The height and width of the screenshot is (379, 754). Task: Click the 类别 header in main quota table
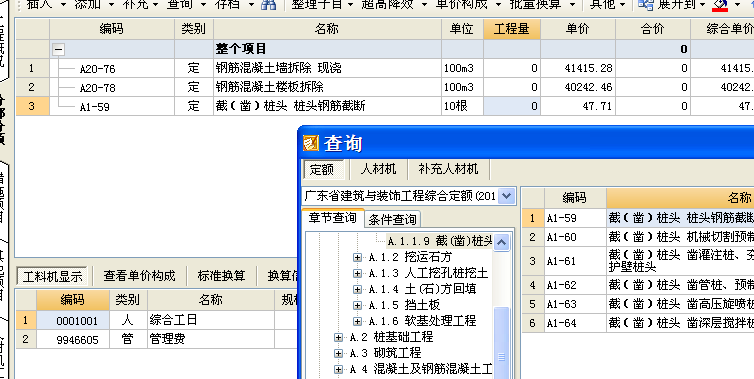(x=194, y=29)
